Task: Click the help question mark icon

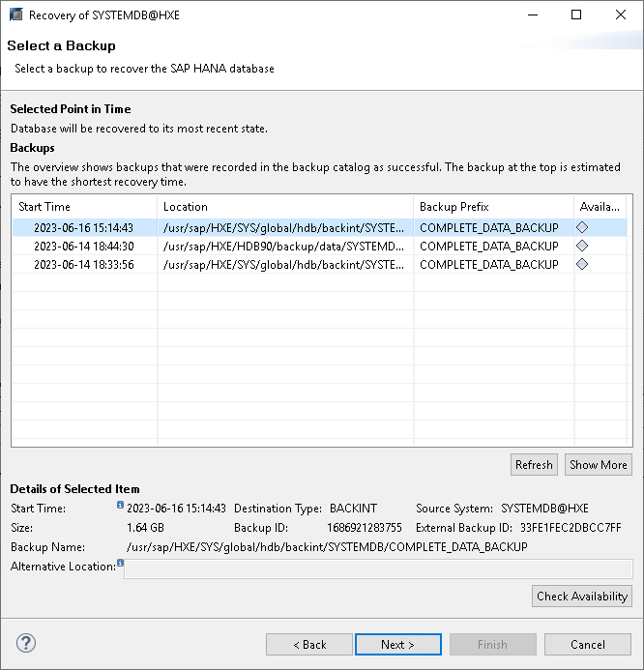Action: coord(26,643)
